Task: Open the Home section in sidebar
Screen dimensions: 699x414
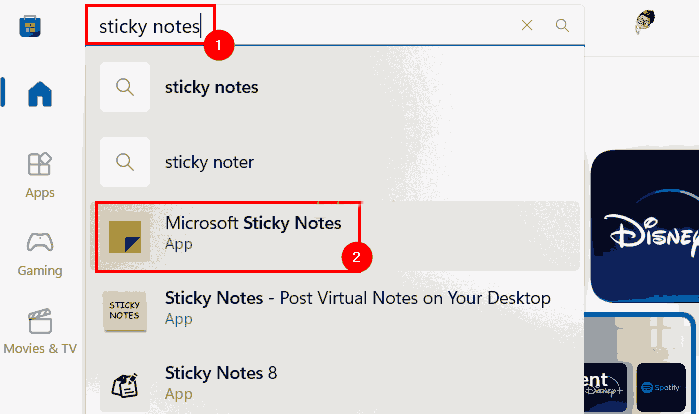Action: pyautogui.click(x=40, y=94)
